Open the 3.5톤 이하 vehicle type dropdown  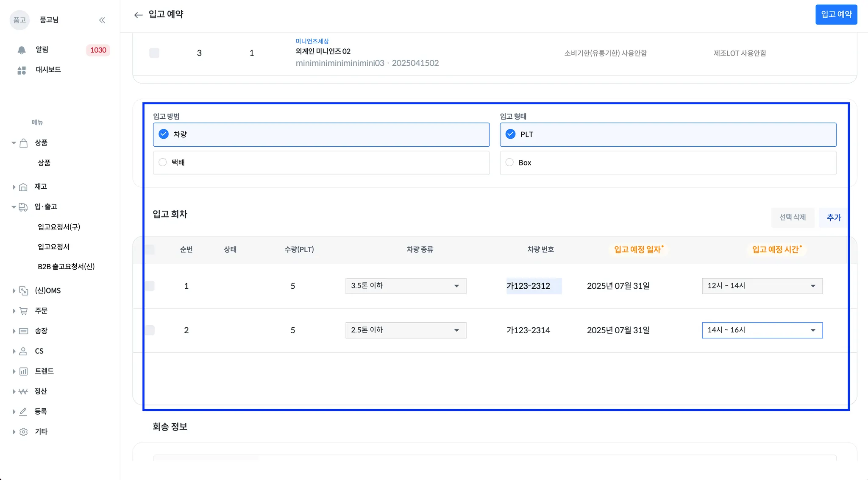406,286
